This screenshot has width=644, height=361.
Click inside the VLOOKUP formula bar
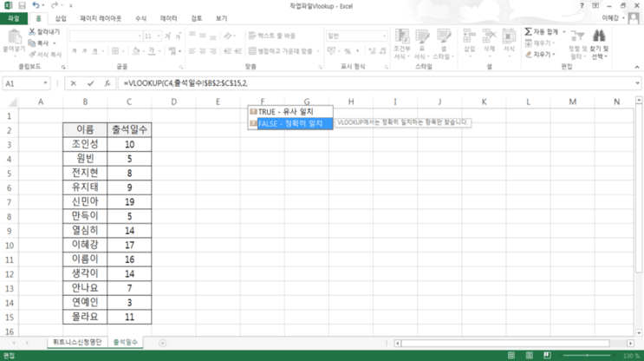[376, 83]
